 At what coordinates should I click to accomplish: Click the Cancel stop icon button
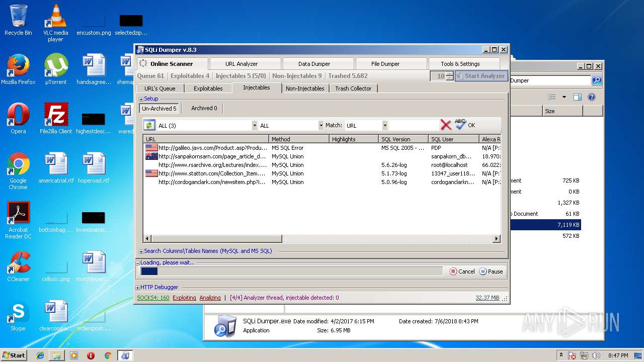(x=453, y=271)
